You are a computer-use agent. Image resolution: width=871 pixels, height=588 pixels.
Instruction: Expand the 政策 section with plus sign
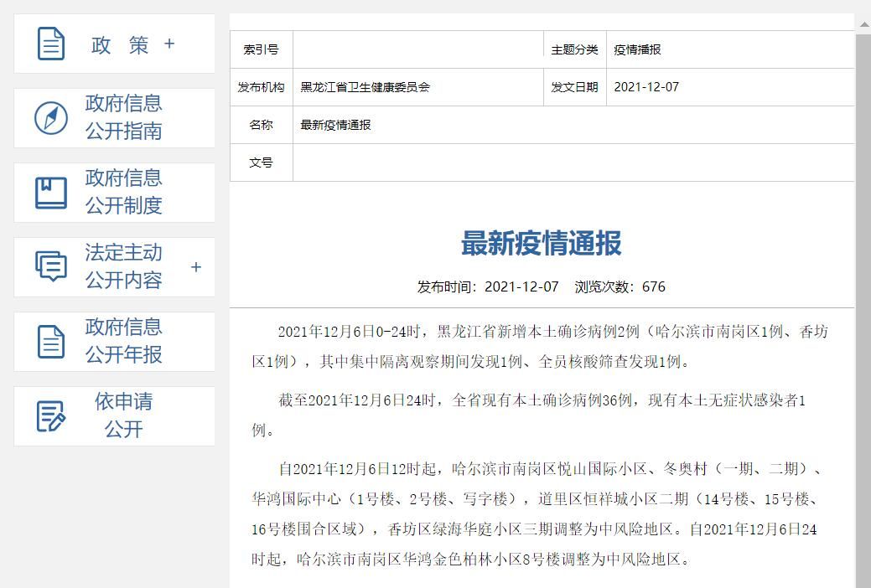coord(169,44)
